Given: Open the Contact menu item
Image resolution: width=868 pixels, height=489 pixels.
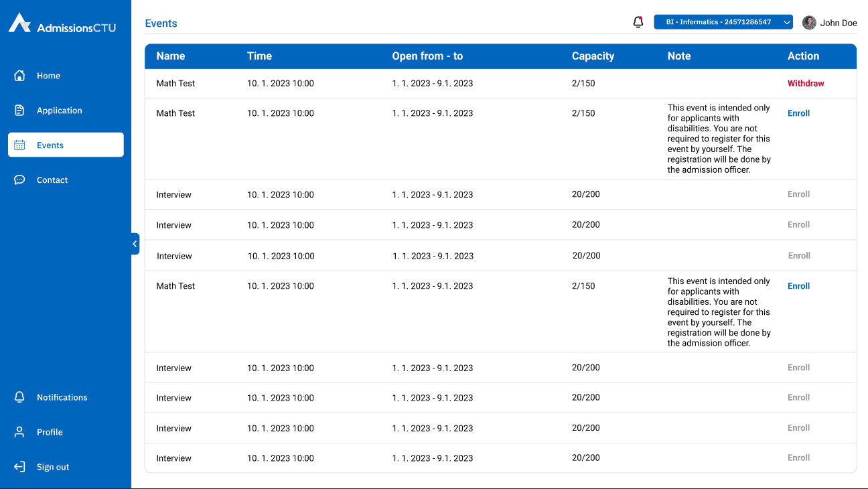Looking at the screenshot, I should (52, 180).
